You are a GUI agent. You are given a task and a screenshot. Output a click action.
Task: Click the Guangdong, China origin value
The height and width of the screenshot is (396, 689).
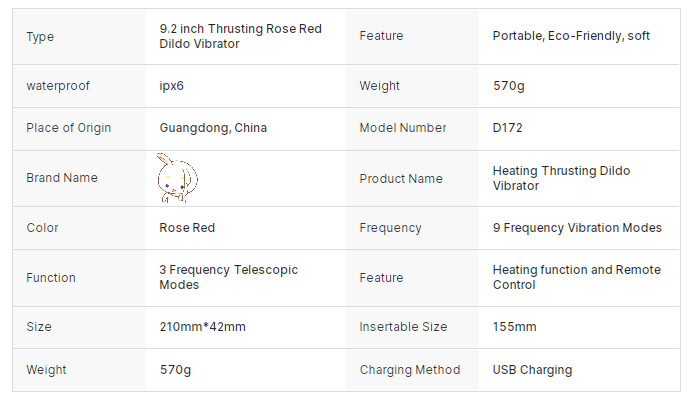(213, 128)
